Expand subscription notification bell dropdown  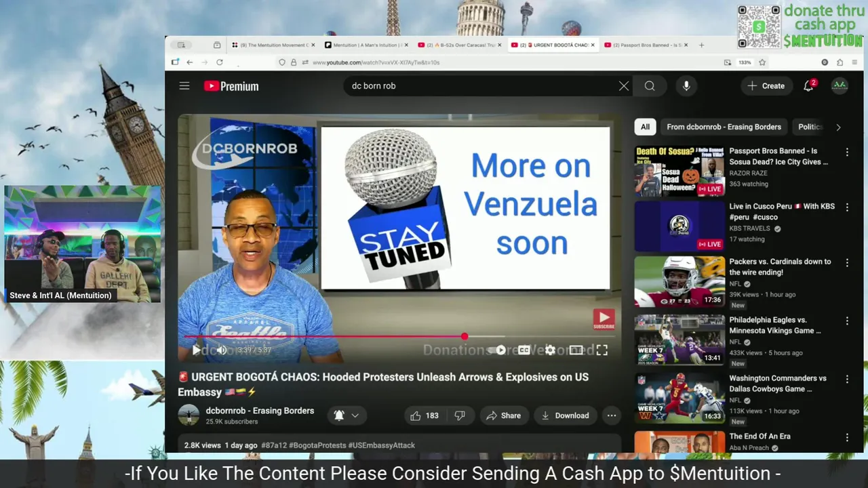pos(346,415)
